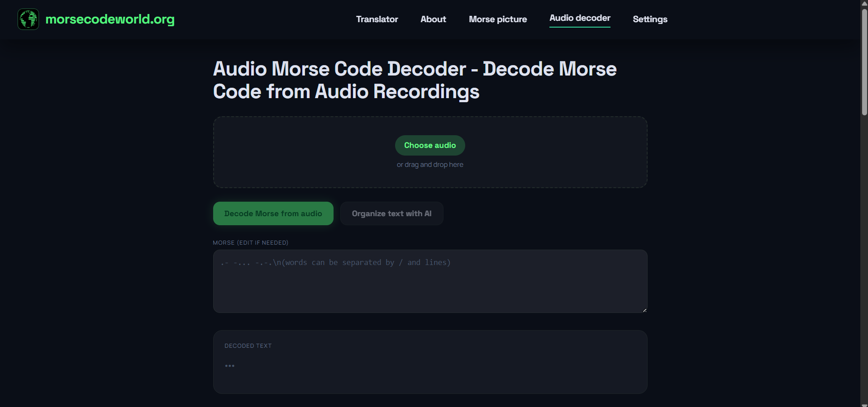Click Organize text with AI
Screen dimensions: 868x407
point(391,213)
